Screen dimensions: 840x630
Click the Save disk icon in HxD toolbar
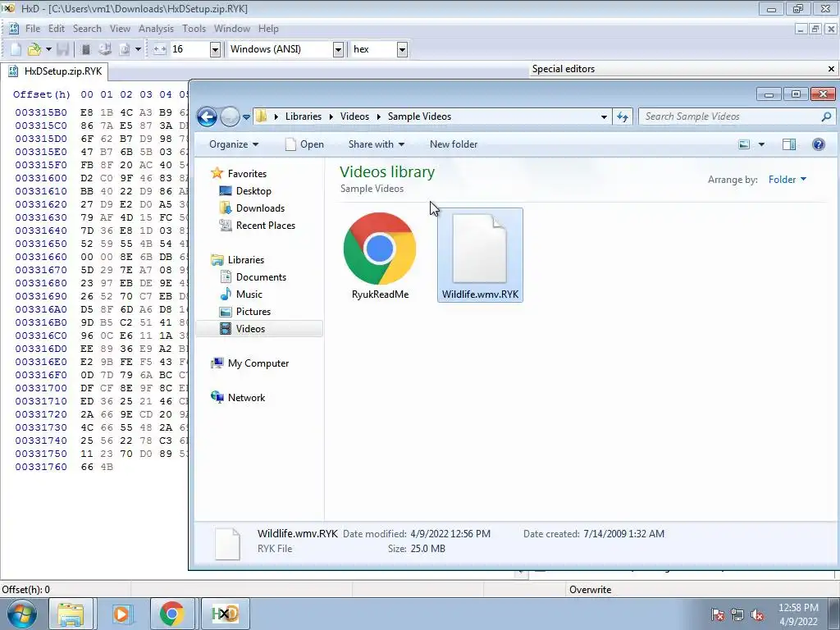point(62,49)
